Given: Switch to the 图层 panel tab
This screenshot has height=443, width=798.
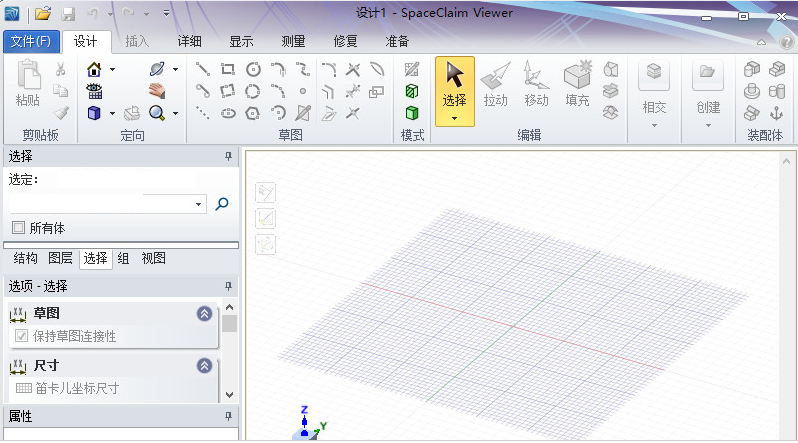Looking at the screenshot, I should coord(60,258).
